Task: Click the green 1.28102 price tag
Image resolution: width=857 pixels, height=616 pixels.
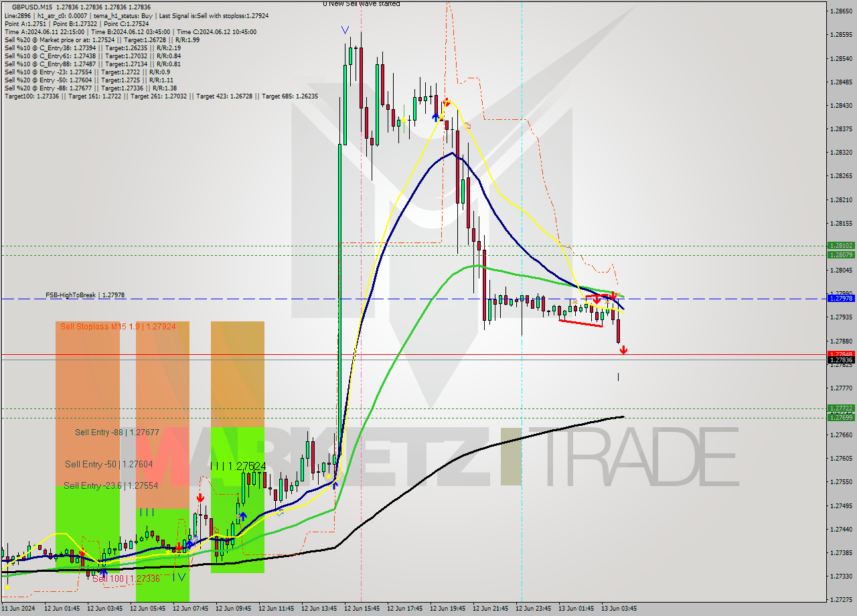Action: coord(841,246)
